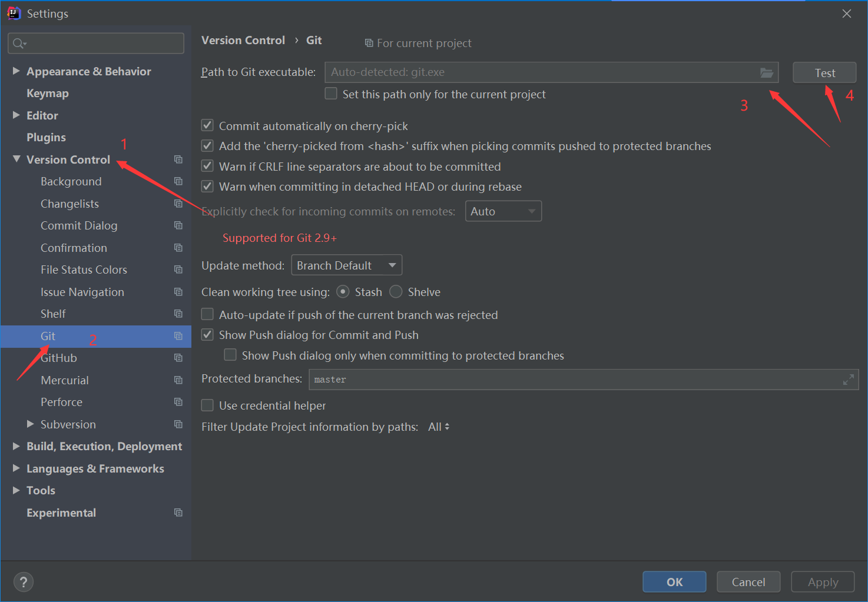
Task: Select File Status Colors item
Action: pos(84,270)
